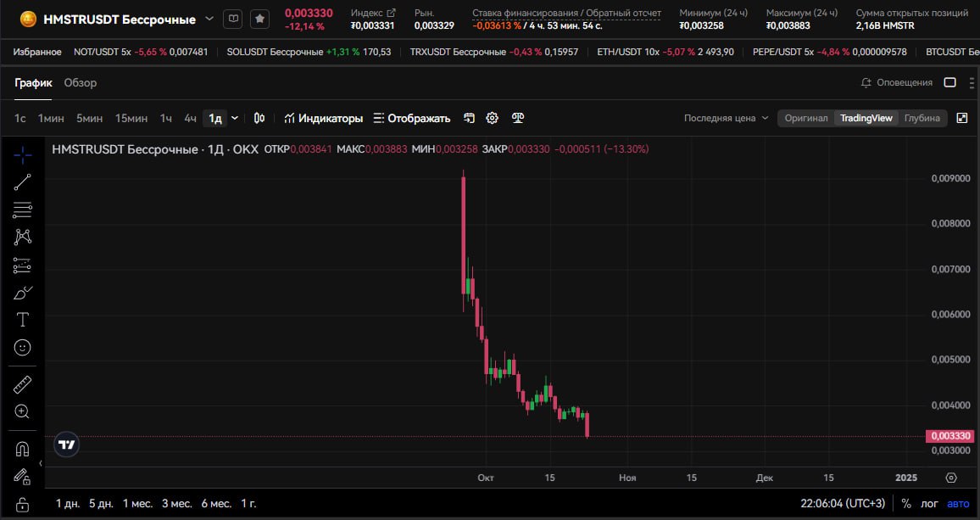980x520 pixels.
Task: Activate the zoom in tool
Action: (x=23, y=411)
